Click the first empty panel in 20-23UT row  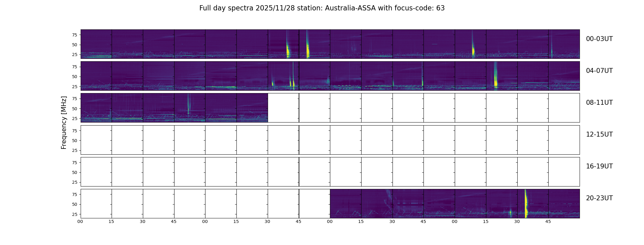coord(96,203)
